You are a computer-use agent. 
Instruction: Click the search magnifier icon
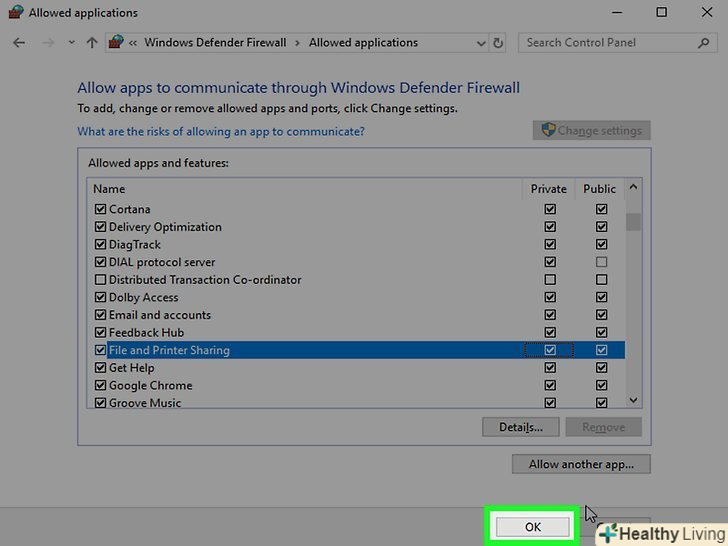[x=705, y=43]
